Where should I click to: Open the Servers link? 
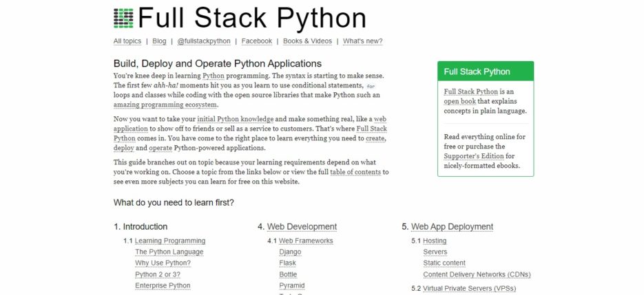coord(435,252)
